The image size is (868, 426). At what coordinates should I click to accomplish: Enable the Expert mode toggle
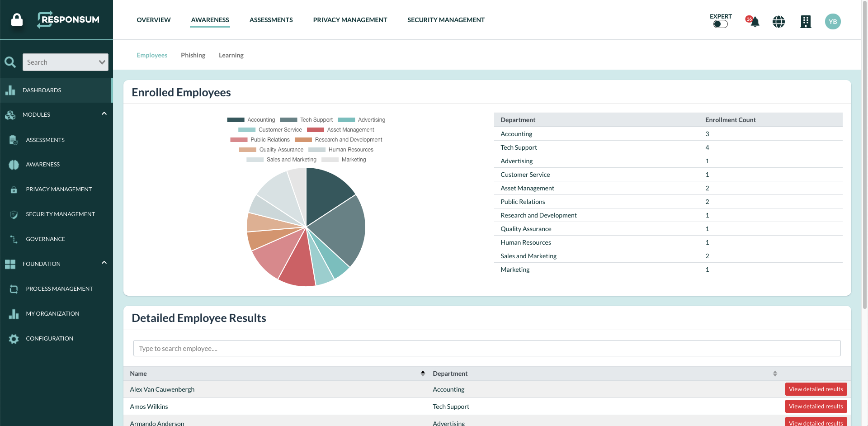pos(720,24)
